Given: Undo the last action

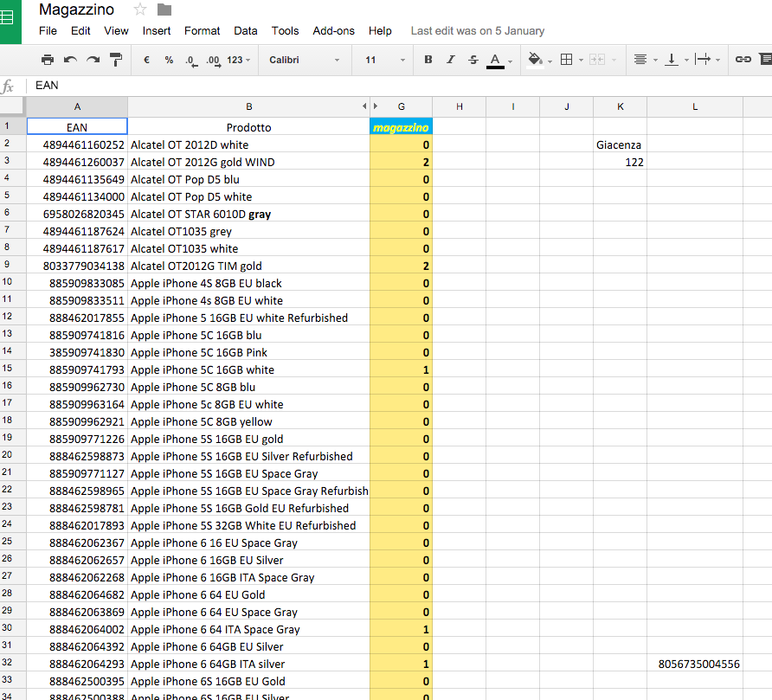Looking at the screenshot, I should click(70, 60).
